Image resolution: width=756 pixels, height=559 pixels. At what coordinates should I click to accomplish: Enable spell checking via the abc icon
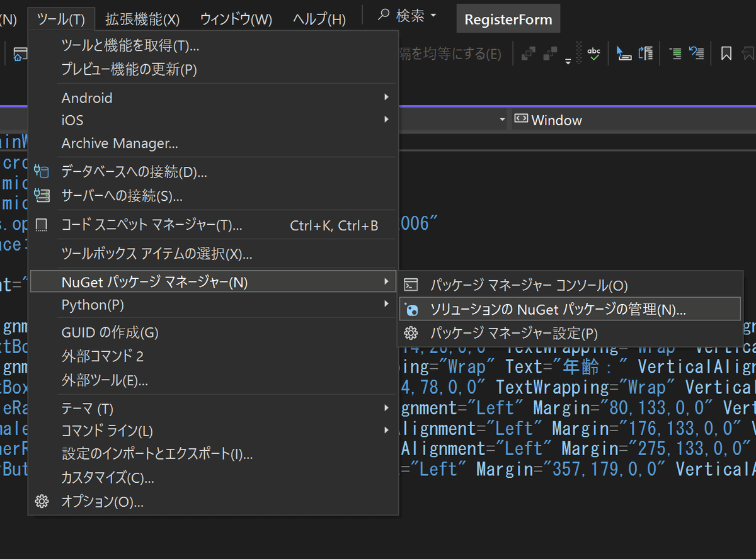593,52
